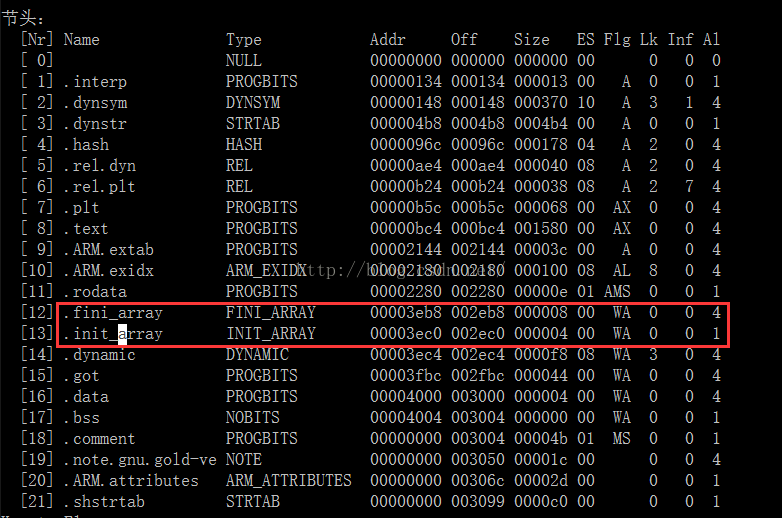The image size is (782, 518).
Task: Select offset 003099 of .shstrtab
Action: tap(478, 502)
